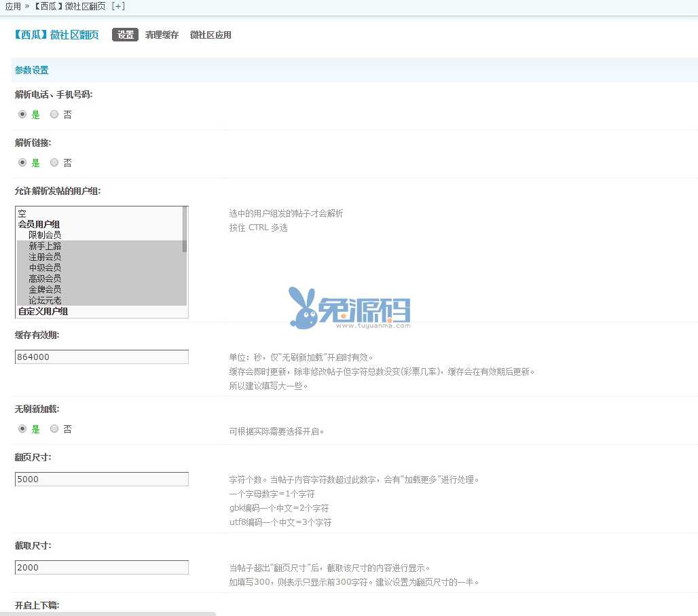Click the 翻页尺寸 input field
Image resolution: width=698 pixels, height=616 pixels.
pyautogui.click(x=101, y=479)
